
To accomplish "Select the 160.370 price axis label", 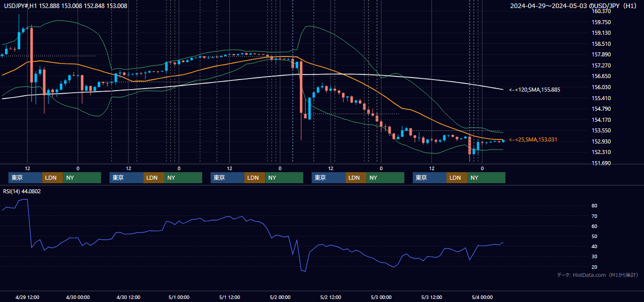I will coord(601,11).
